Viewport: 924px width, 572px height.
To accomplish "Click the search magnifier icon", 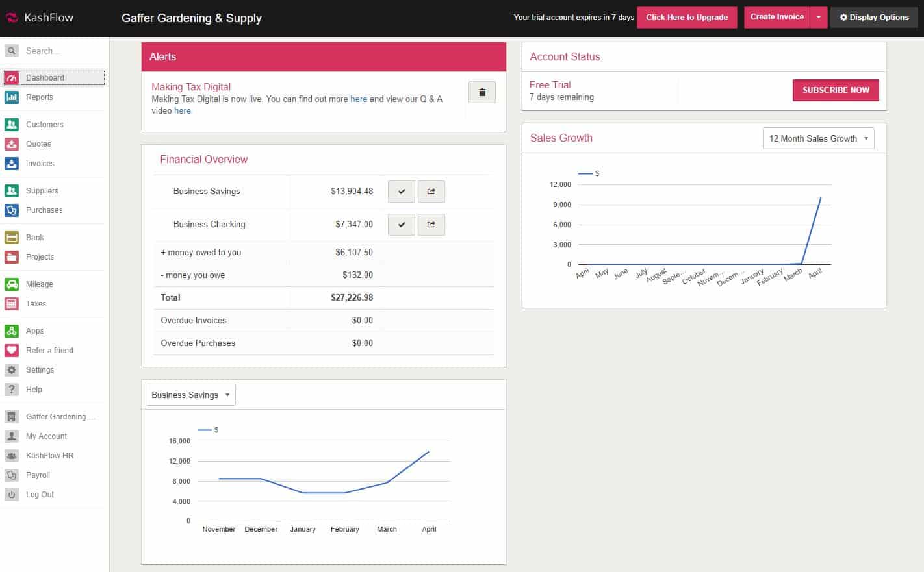I will [x=12, y=51].
